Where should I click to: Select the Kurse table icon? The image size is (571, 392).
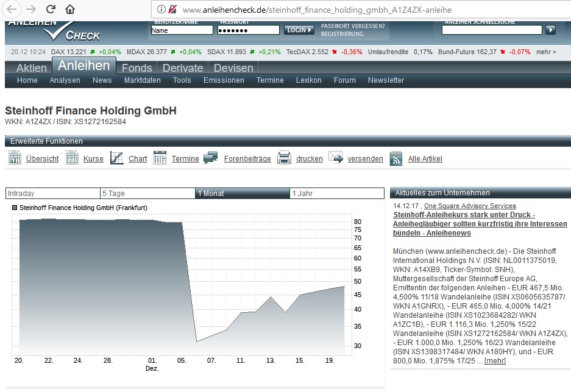(x=71, y=158)
